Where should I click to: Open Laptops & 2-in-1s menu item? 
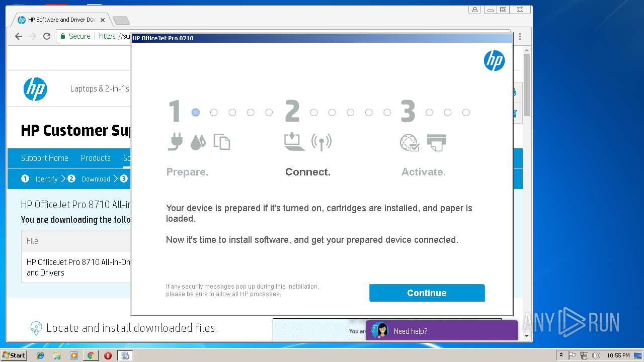tap(100, 89)
